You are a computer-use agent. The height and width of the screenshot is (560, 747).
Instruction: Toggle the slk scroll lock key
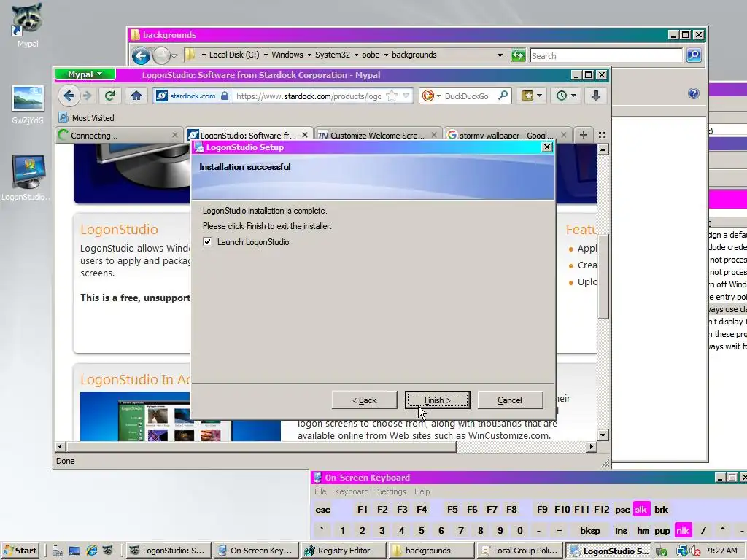pos(640,510)
